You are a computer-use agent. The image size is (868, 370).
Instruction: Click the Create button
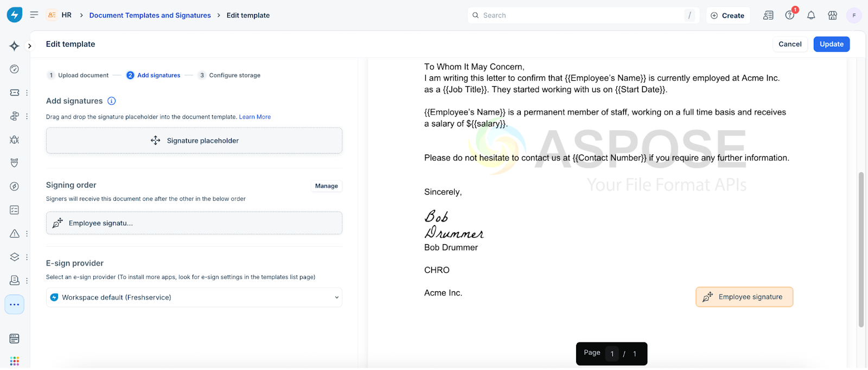pyautogui.click(x=727, y=15)
